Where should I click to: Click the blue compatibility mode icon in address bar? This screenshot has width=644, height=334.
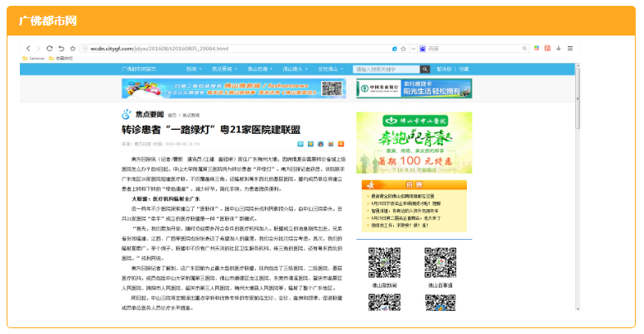pos(395,49)
